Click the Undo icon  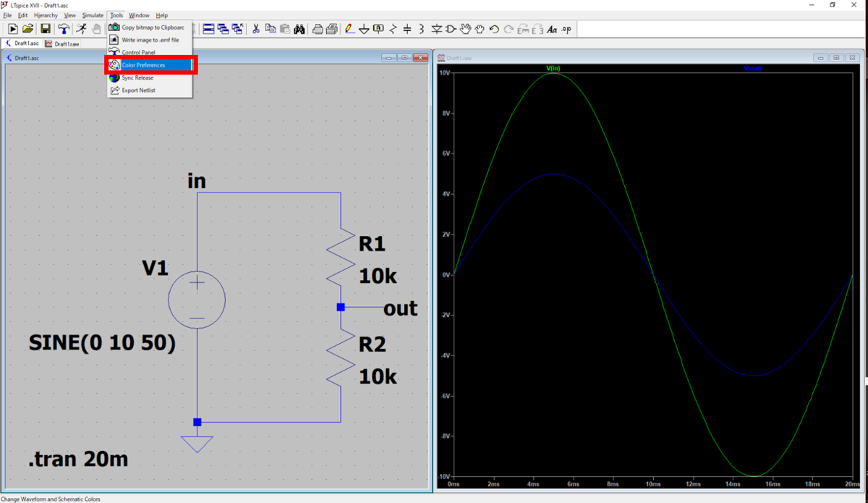coord(495,29)
